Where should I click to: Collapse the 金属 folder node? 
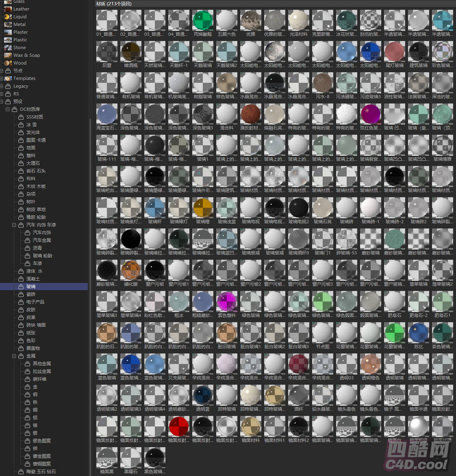point(14,356)
